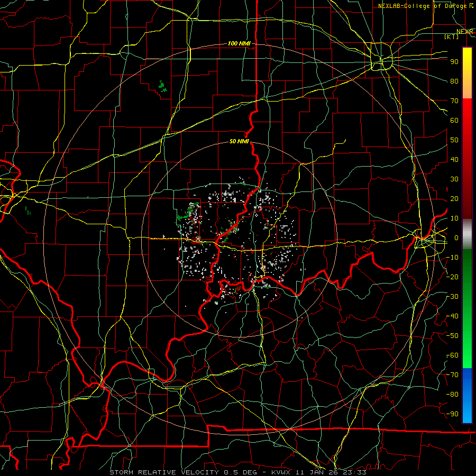Viewport: 476px width, 476px height.
Task: Select the positive 40 scale value label
Action: pos(454,159)
